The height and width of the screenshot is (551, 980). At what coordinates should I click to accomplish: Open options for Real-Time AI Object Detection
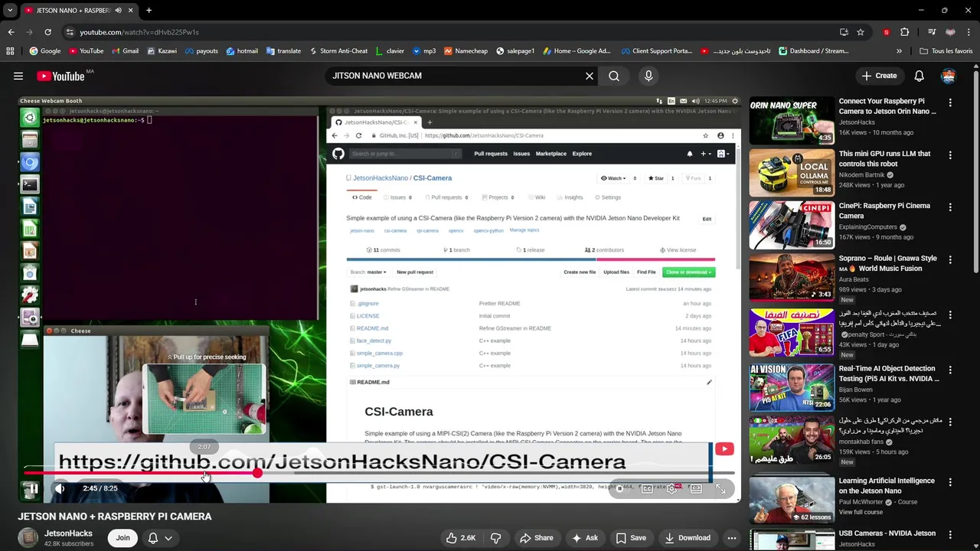coord(950,370)
